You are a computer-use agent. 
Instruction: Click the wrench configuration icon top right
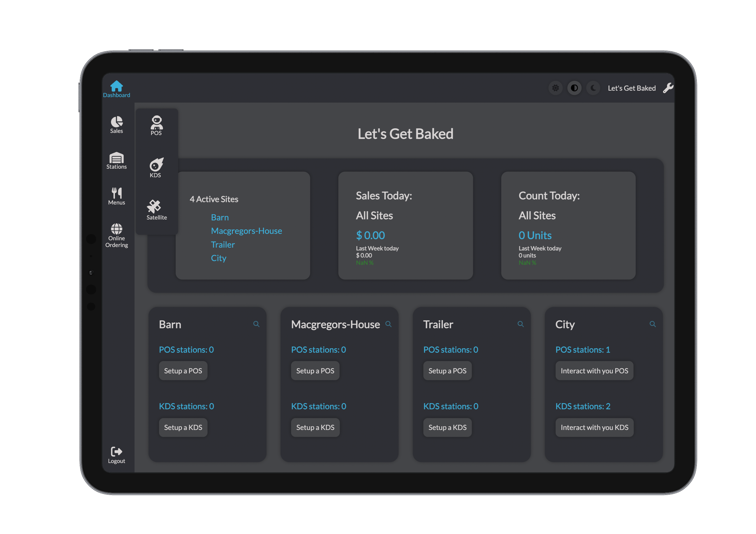coord(668,88)
